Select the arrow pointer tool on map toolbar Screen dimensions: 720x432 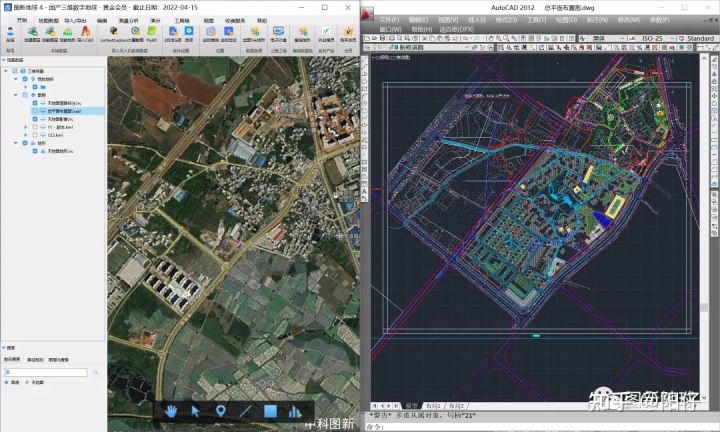click(195, 411)
